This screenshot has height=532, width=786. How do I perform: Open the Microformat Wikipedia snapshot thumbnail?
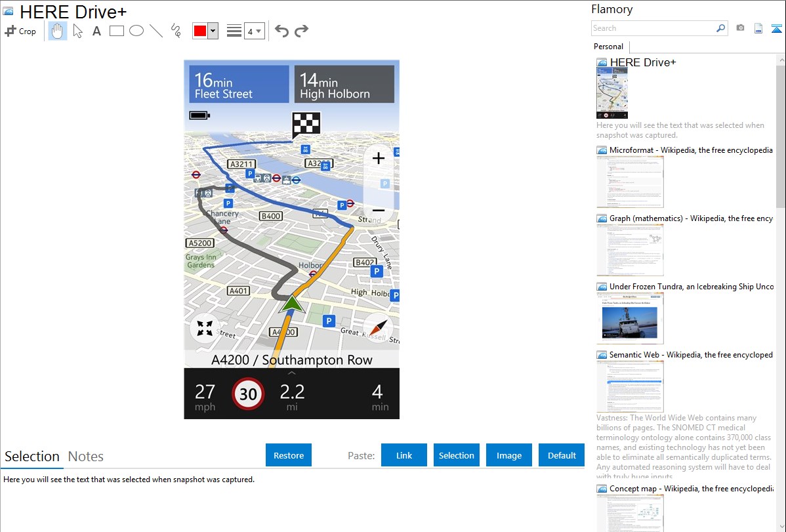630,182
